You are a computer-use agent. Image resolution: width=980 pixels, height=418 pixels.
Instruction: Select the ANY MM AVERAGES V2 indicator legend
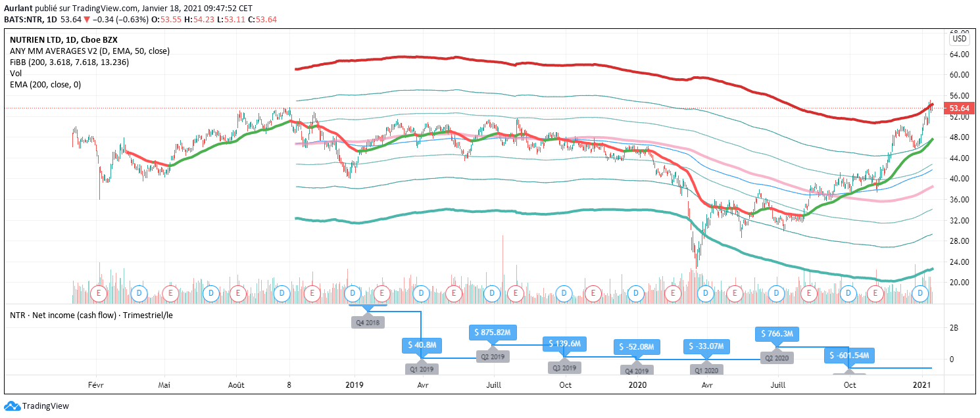[89, 51]
